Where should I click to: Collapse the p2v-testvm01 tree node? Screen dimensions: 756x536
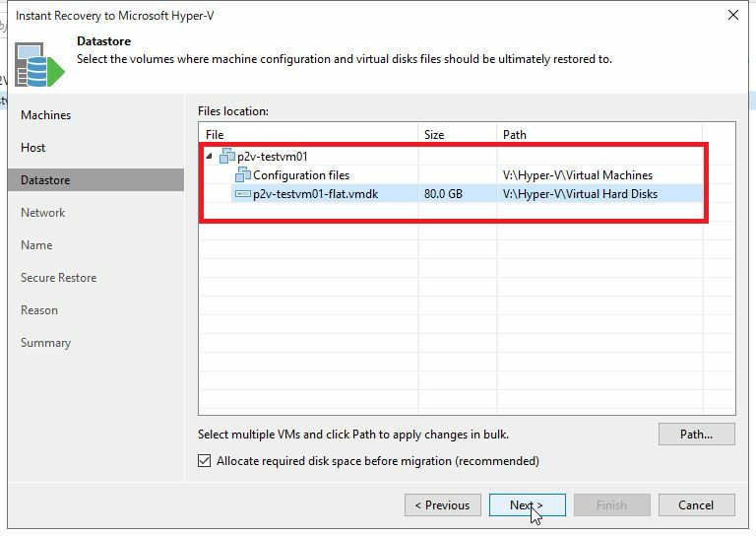(210, 157)
